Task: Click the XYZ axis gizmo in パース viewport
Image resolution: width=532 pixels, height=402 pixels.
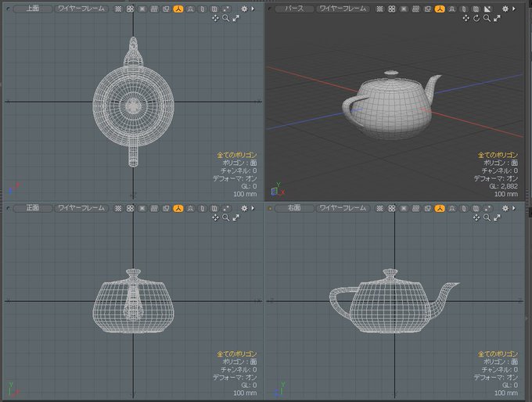Action: 278,190
